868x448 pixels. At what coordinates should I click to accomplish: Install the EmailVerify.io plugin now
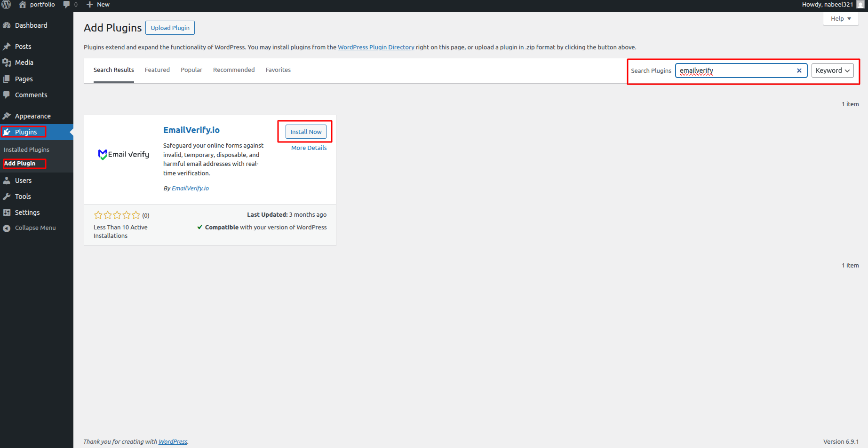click(306, 132)
